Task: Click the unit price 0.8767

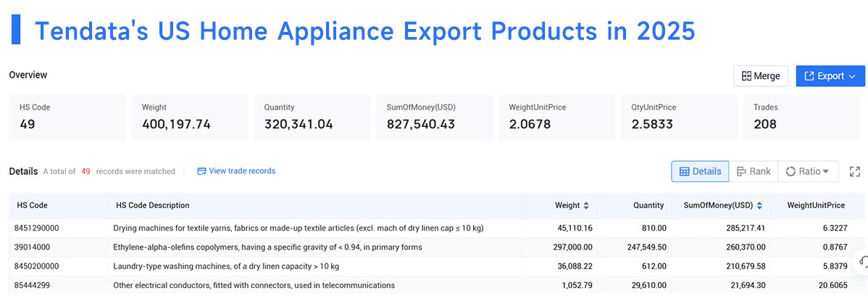Action: [835, 247]
